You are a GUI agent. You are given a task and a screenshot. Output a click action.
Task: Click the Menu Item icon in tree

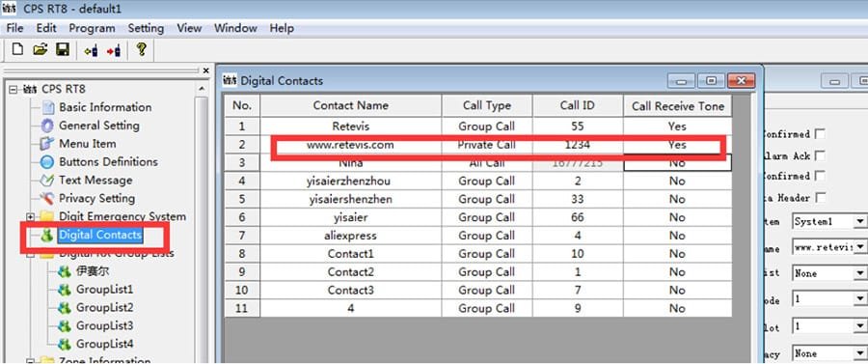click(48, 144)
